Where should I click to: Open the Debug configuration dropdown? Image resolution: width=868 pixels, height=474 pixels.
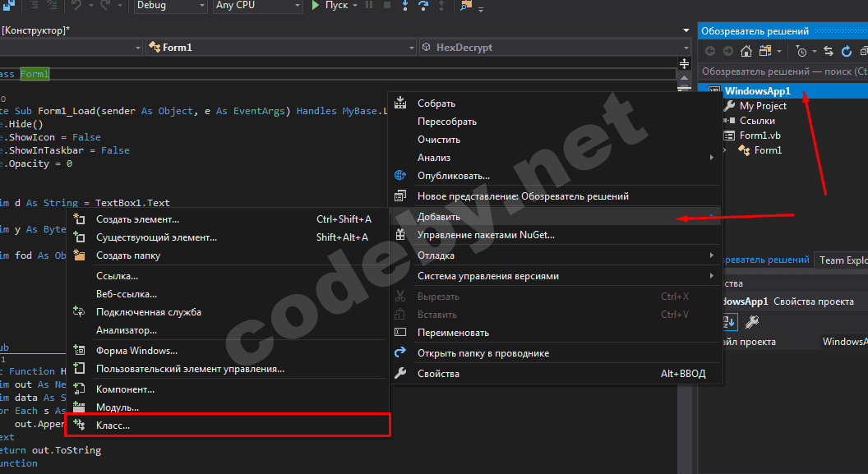[x=169, y=6]
